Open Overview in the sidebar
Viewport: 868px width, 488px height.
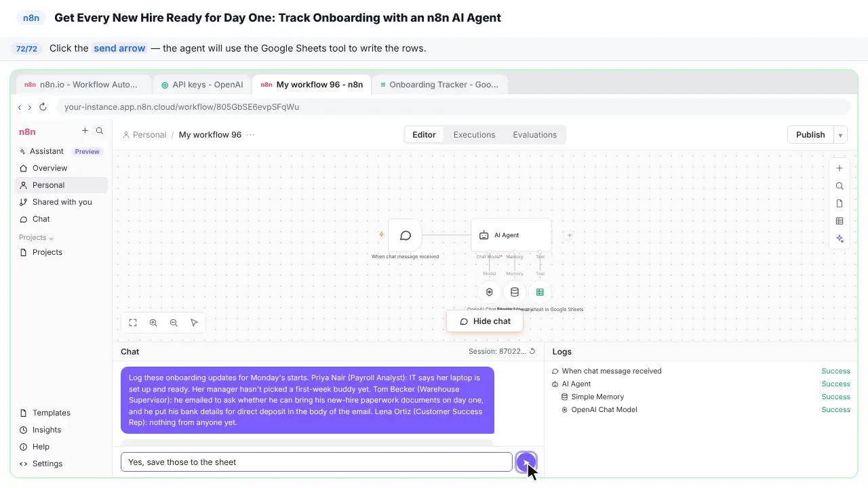[x=61, y=168]
